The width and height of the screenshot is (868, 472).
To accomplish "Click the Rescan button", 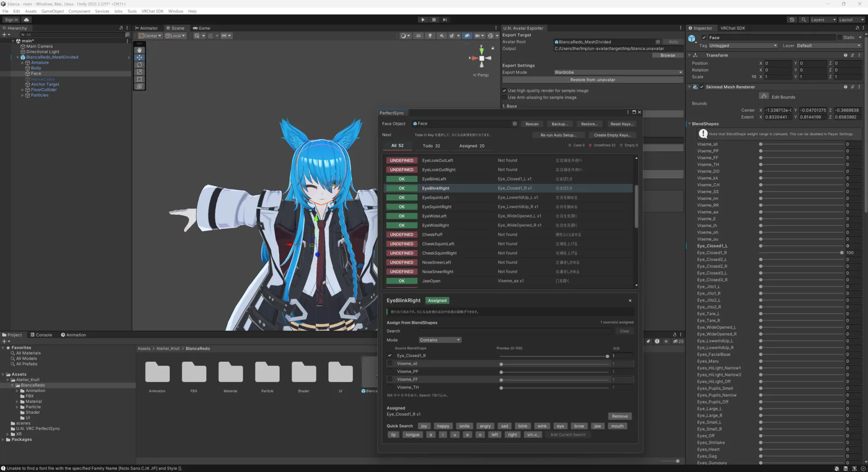I will tap(532, 124).
